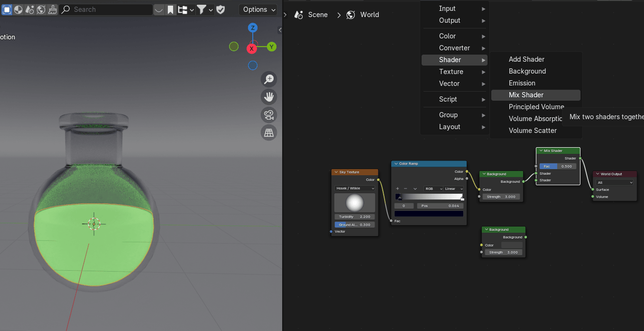
Task: Open the Options dropdown
Action: (x=259, y=9)
